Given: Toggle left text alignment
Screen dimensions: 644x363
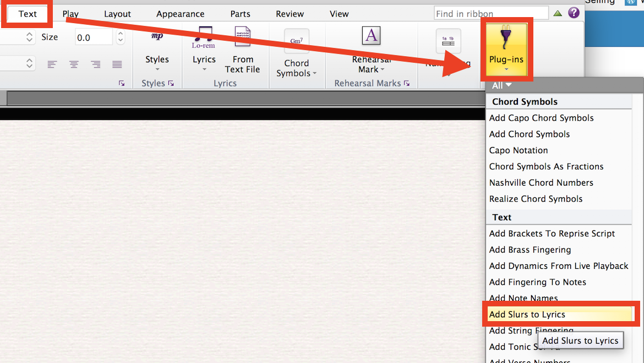Looking at the screenshot, I should point(52,64).
